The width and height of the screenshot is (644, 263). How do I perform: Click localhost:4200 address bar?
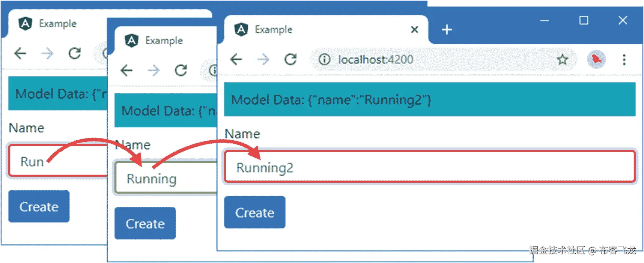tap(443, 59)
